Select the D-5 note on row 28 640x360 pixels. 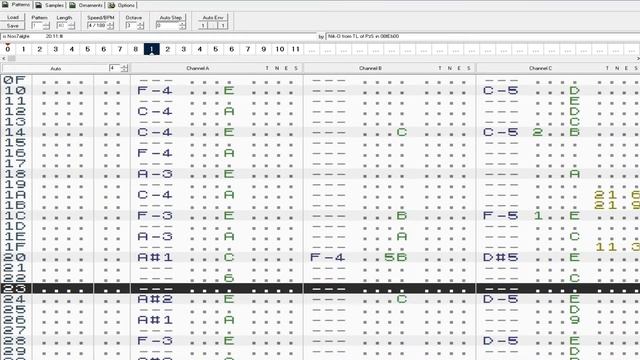click(500, 341)
